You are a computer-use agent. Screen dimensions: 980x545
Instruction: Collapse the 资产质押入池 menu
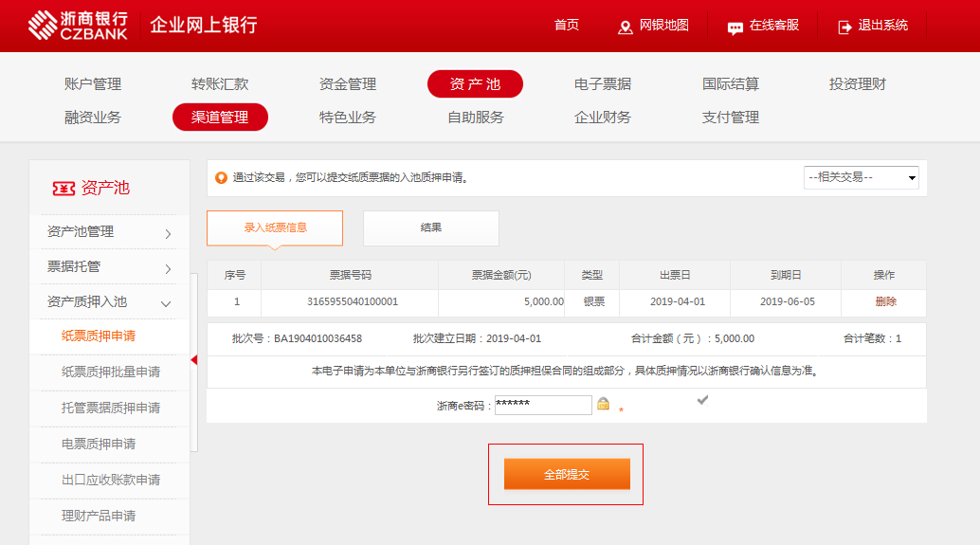109,301
